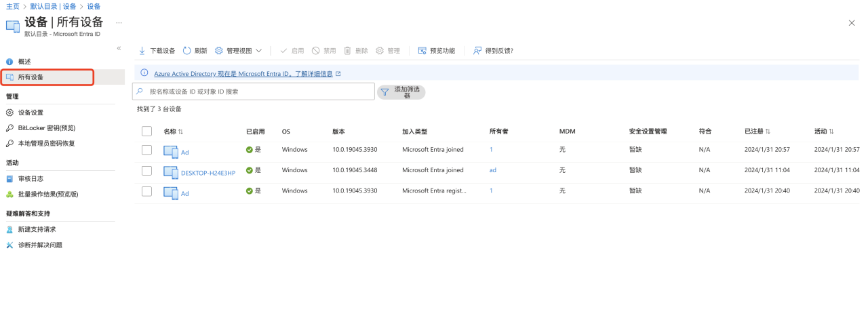
Task: Click the Devices blade header icon
Action: coord(13,26)
